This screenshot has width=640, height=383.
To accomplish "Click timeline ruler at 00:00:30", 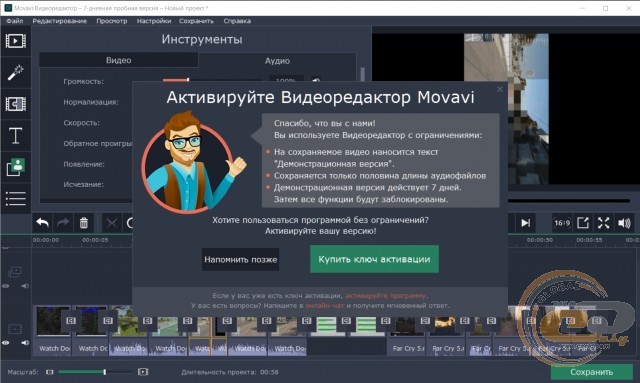I will tap(540, 240).
